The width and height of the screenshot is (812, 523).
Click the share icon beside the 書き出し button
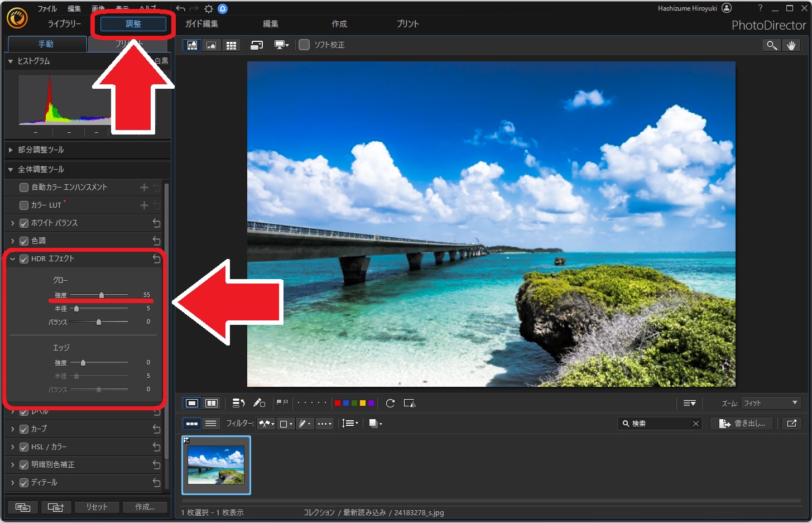point(791,424)
